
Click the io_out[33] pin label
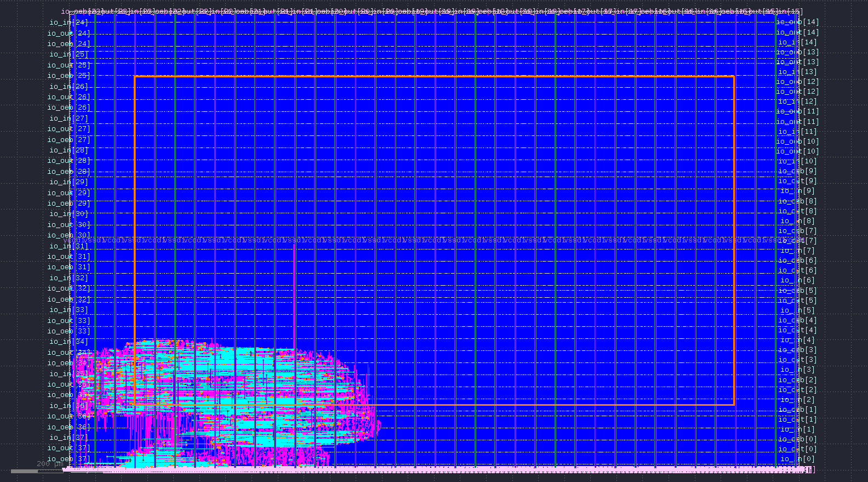[69, 321]
